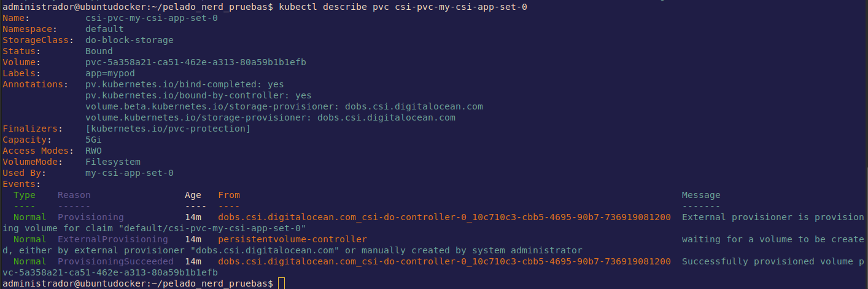Click the Used By value "my-csi-app-set-0"

(x=129, y=173)
